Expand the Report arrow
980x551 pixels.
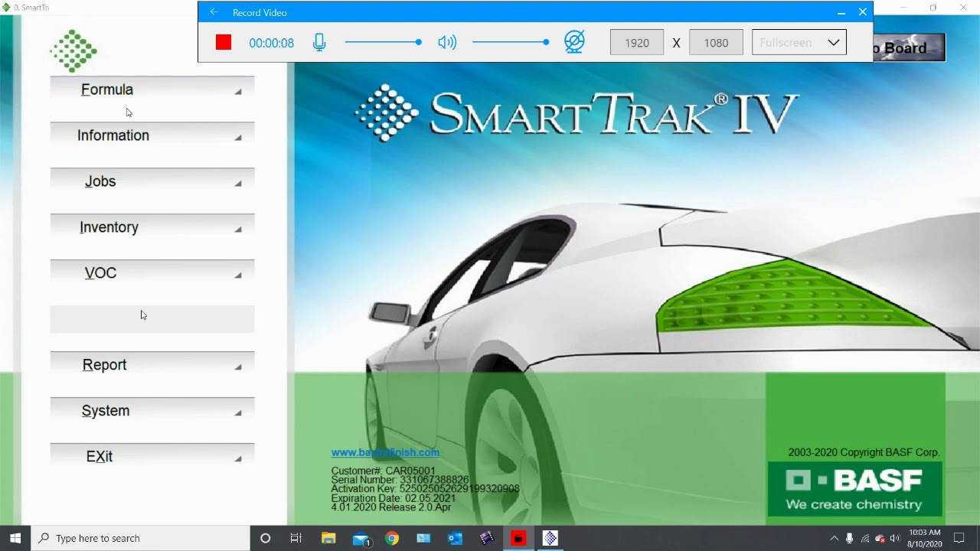tap(238, 367)
